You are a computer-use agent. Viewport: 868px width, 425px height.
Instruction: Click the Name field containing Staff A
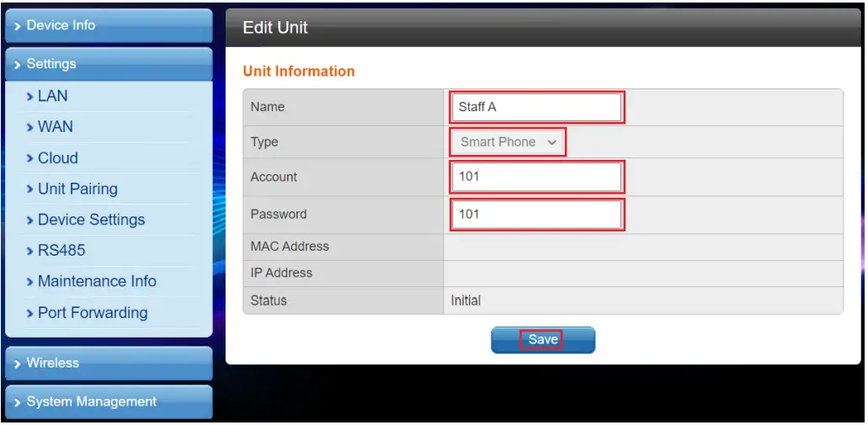tap(536, 107)
